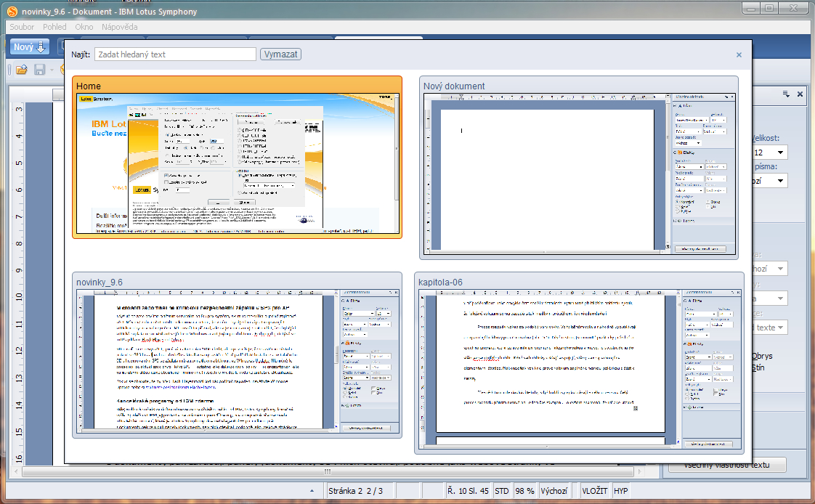Click the search field 'Zadat hledaný text'
The width and height of the screenshot is (815, 504).
[175, 54]
